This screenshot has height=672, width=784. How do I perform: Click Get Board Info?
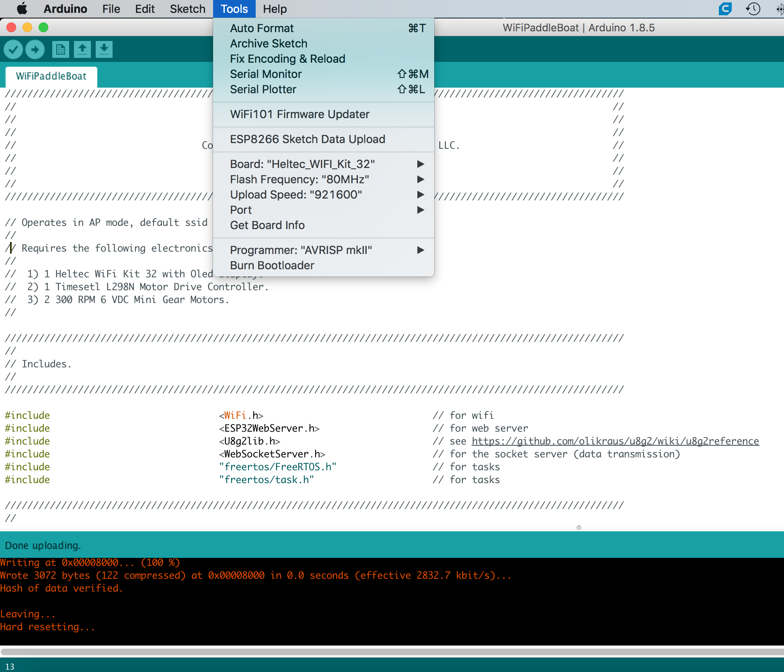(324, 225)
